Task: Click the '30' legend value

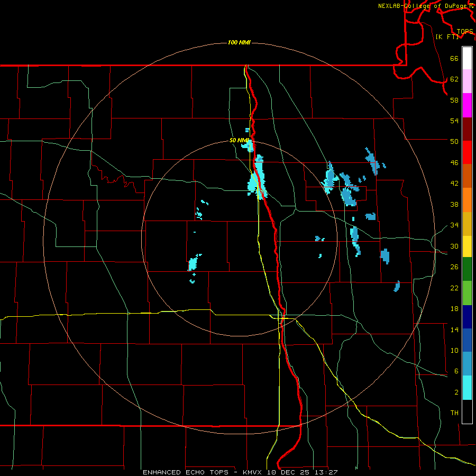Action: click(x=454, y=246)
